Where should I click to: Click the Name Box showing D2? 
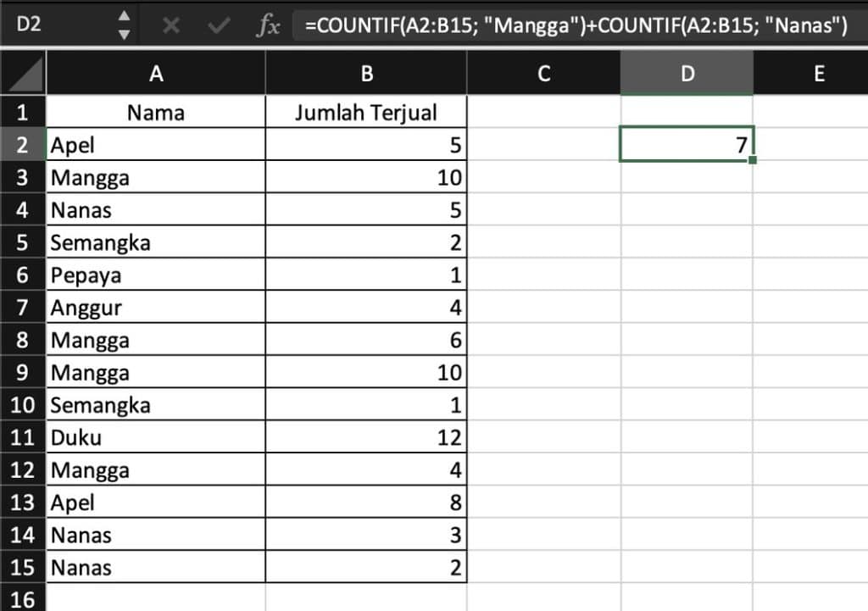pyautogui.click(x=51, y=25)
